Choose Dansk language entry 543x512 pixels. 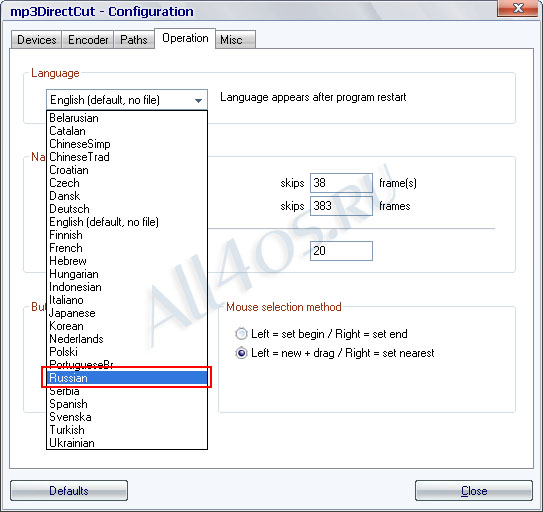tap(127, 196)
